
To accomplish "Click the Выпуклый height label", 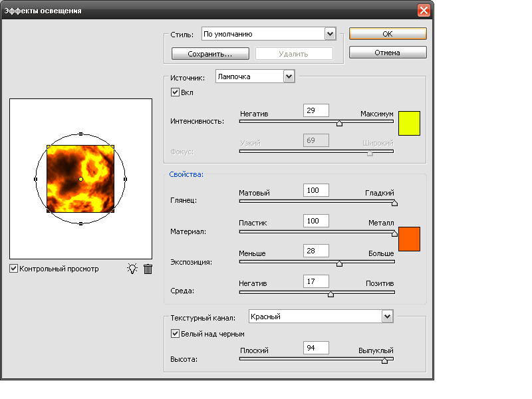I will pos(376,350).
